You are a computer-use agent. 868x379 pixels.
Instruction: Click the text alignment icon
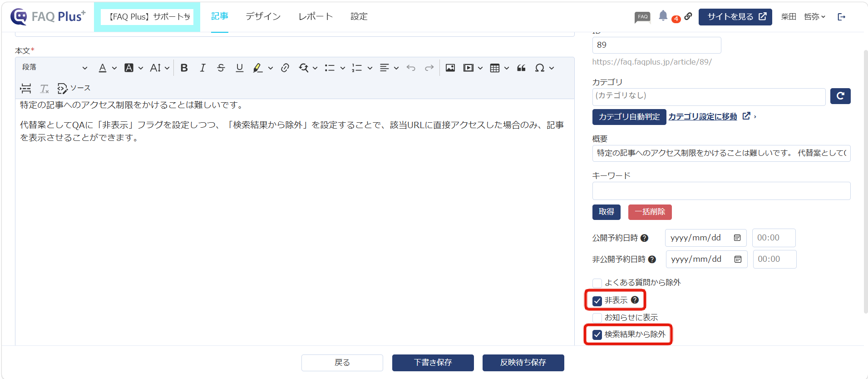(x=385, y=68)
